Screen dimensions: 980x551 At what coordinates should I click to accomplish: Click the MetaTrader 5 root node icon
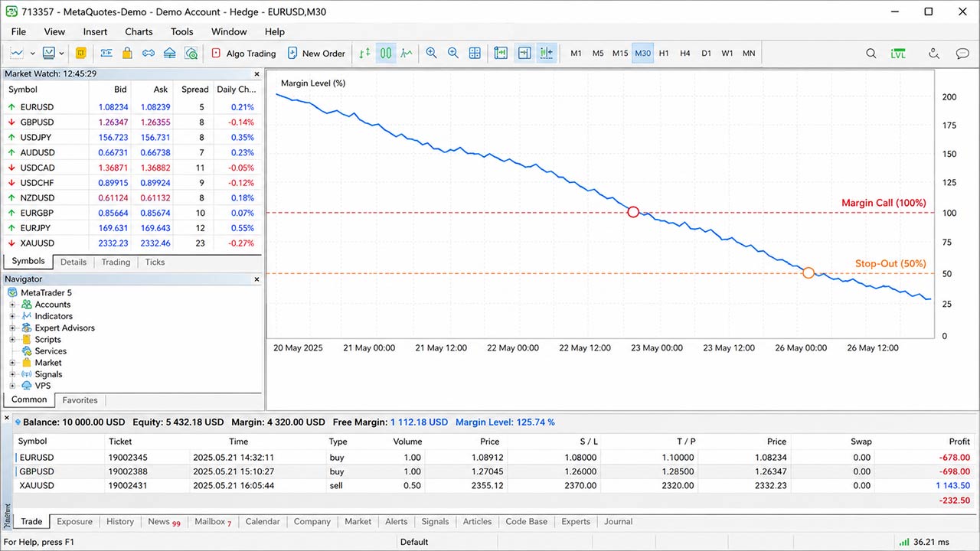click(13, 293)
